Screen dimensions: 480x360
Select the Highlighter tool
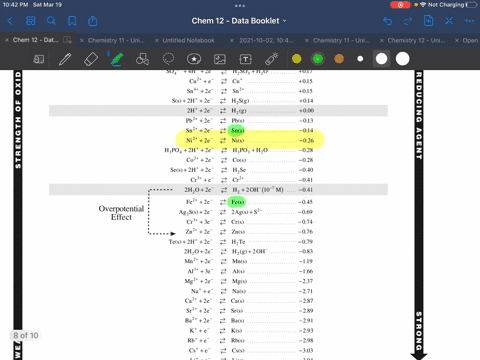[x=117, y=59]
